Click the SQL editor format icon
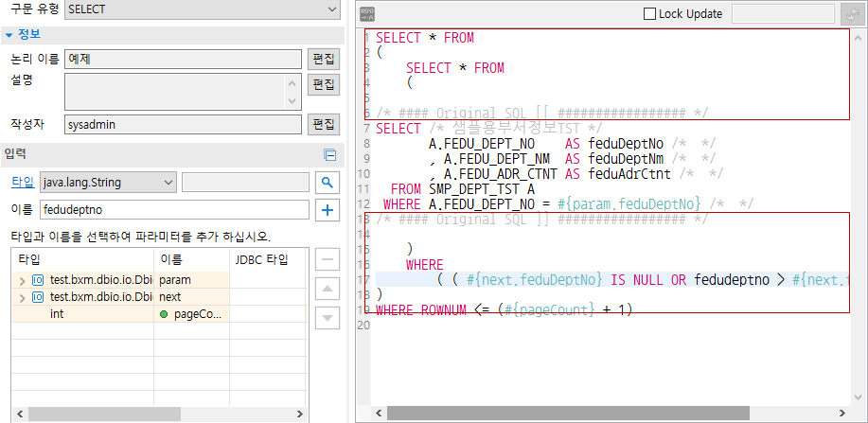 tap(367, 14)
